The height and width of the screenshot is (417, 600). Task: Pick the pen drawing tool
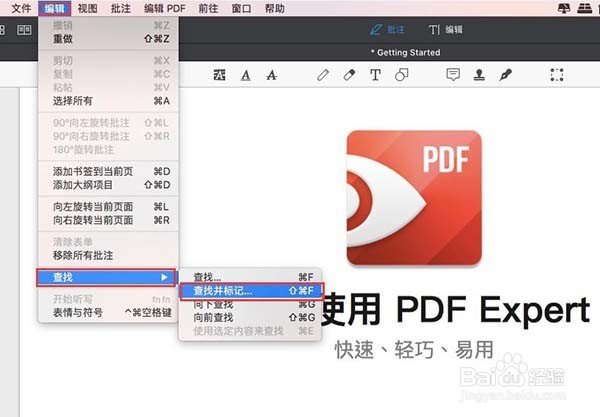[323, 75]
